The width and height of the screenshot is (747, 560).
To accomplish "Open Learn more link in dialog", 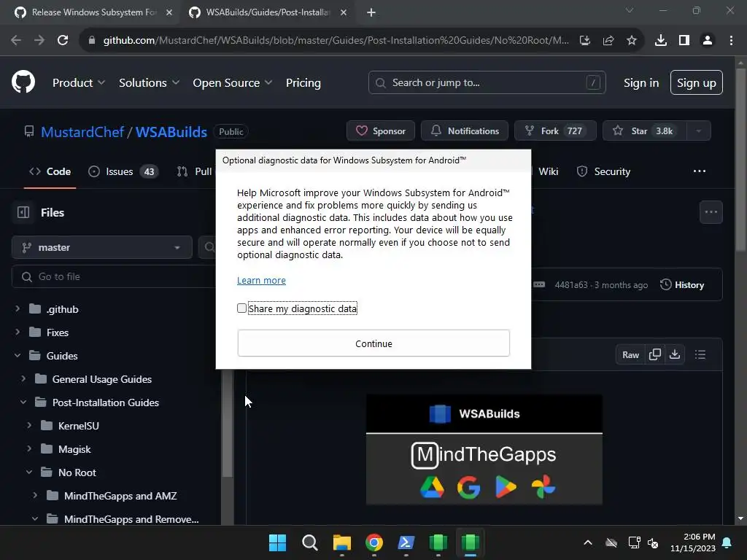I will click(262, 281).
